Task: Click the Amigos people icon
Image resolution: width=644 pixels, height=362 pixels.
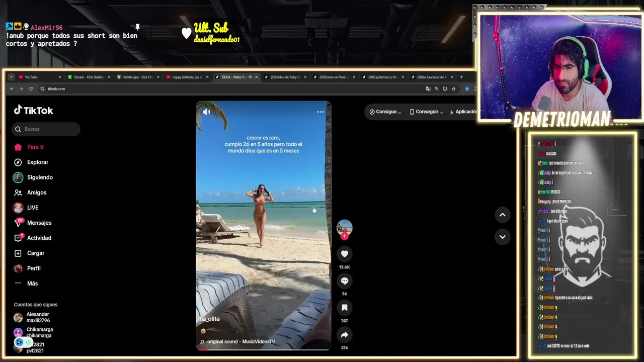Action: click(18, 192)
